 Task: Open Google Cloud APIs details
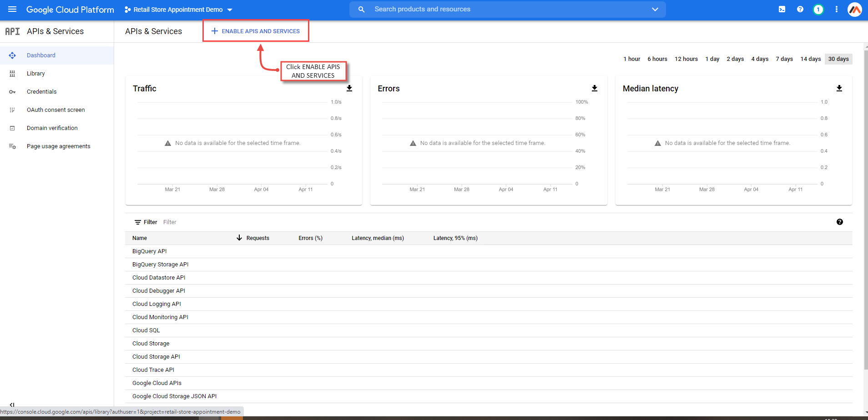(x=157, y=383)
